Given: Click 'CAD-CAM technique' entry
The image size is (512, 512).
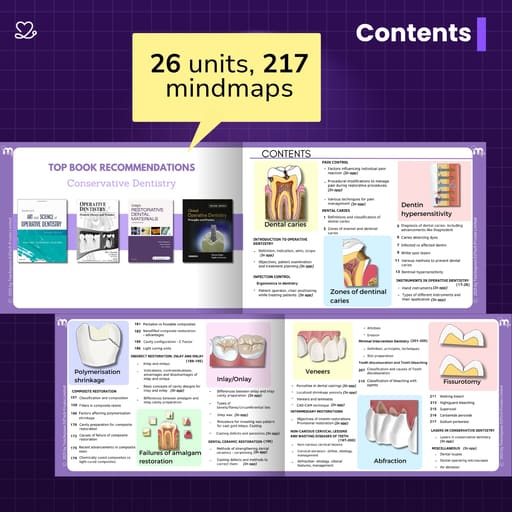Looking at the screenshot, I should (313, 405).
